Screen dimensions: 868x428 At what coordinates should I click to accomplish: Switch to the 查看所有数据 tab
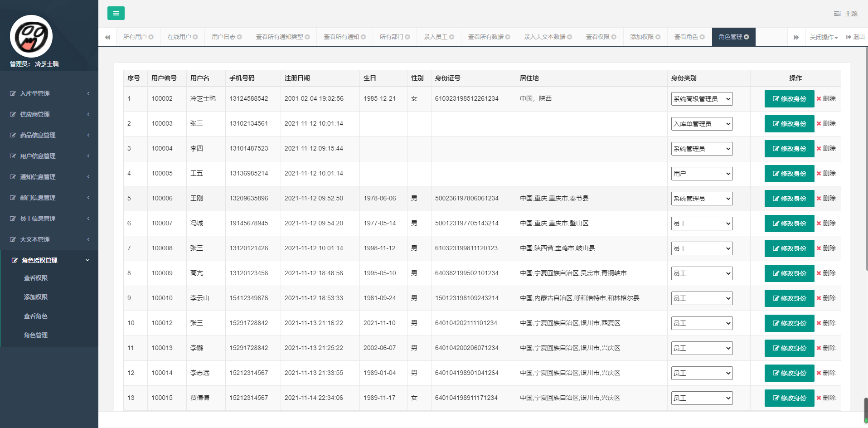pyautogui.click(x=489, y=37)
